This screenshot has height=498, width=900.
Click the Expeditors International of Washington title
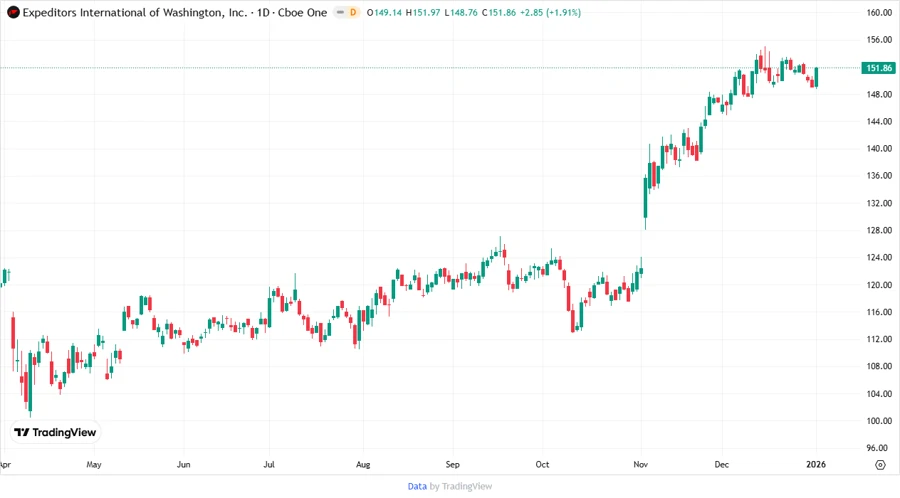(135, 12)
